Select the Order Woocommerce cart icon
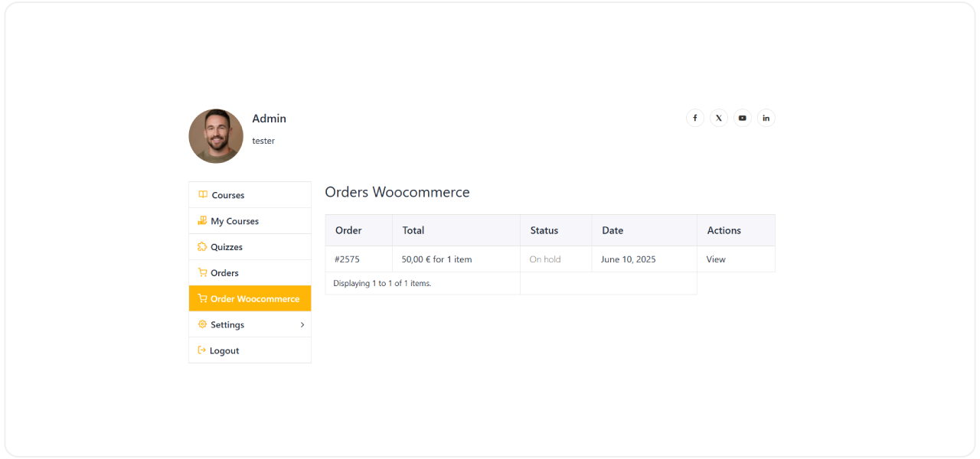 201,298
